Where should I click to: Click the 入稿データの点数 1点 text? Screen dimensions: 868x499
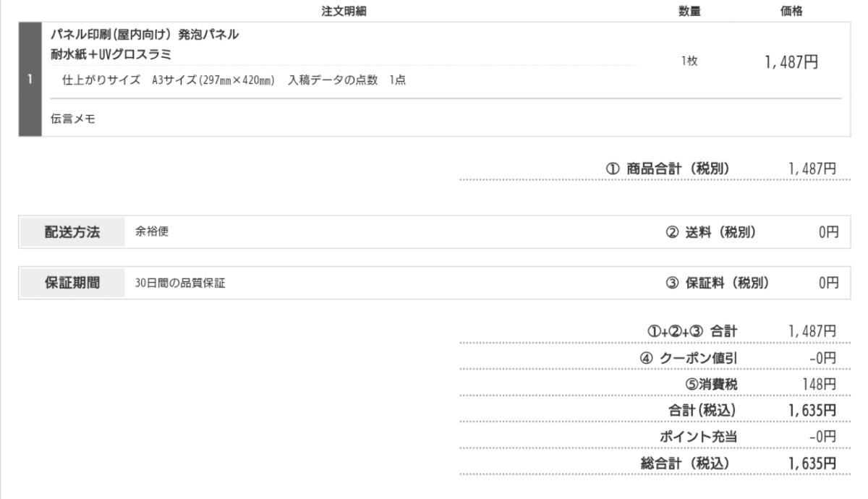346,80
